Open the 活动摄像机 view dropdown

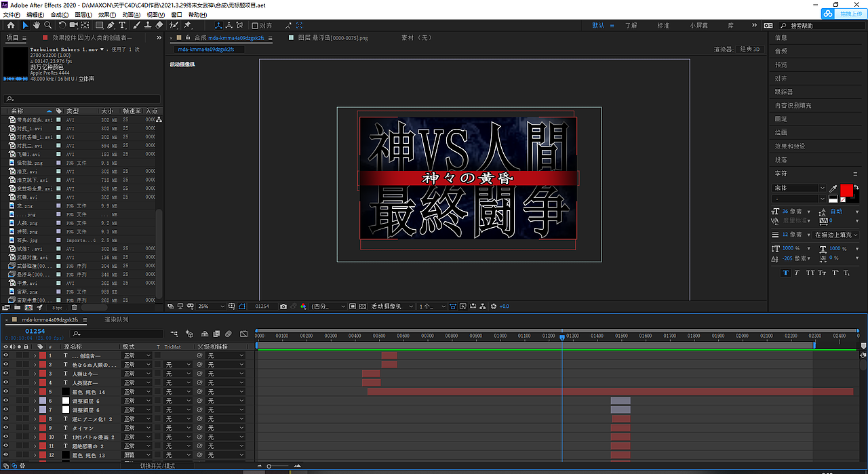coord(391,307)
